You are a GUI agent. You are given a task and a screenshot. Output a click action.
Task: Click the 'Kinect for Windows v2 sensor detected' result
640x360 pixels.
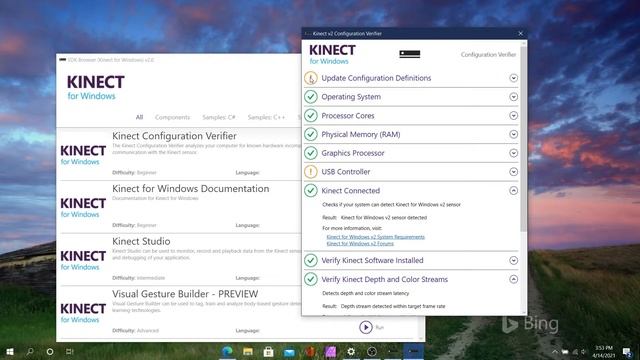pos(384,218)
